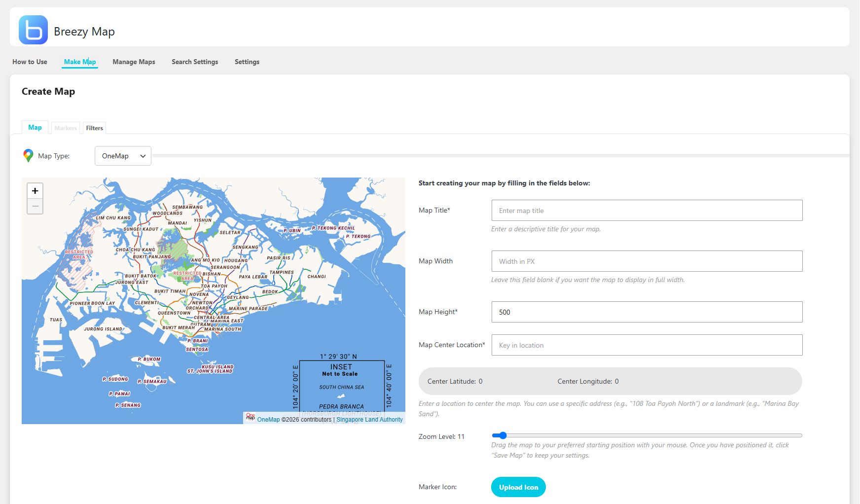
Task: Click LIM CHU KANG map label
Action: click(x=113, y=218)
